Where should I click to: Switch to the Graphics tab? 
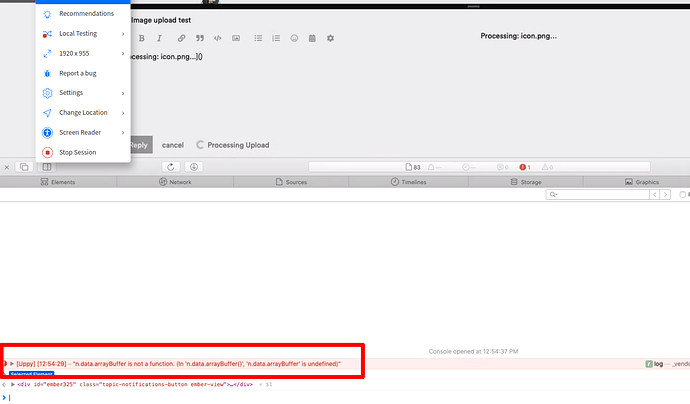tap(642, 182)
